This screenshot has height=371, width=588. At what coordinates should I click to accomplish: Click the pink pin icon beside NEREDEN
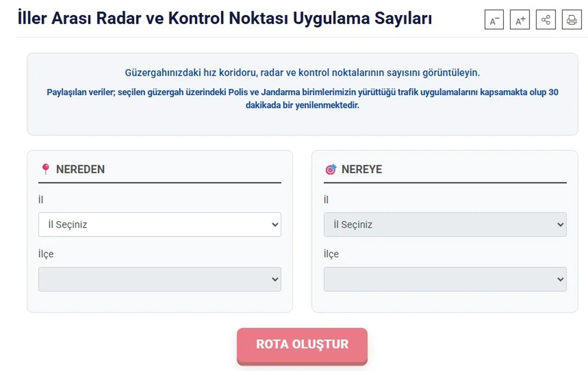[45, 169]
